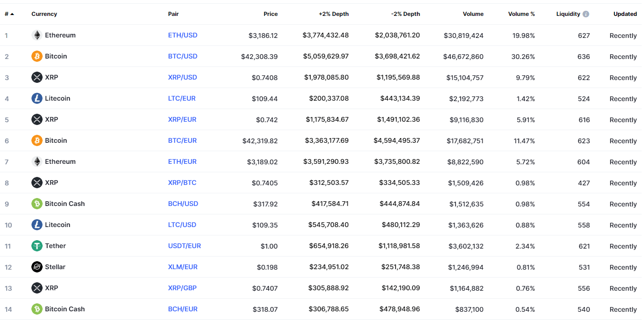Screen dimensions: 644x323
Task: Select the $5,059,629.97 depth value
Action: coord(326,56)
